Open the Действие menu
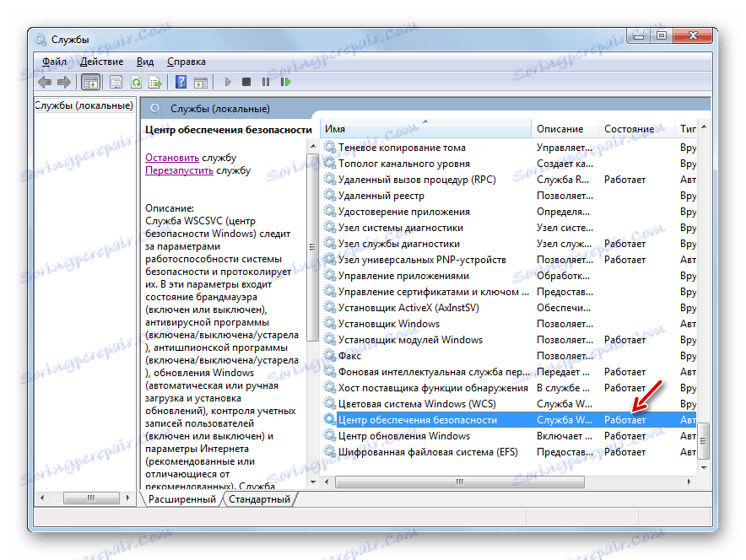Screen dimensions: 746x560 [x=101, y=62]
